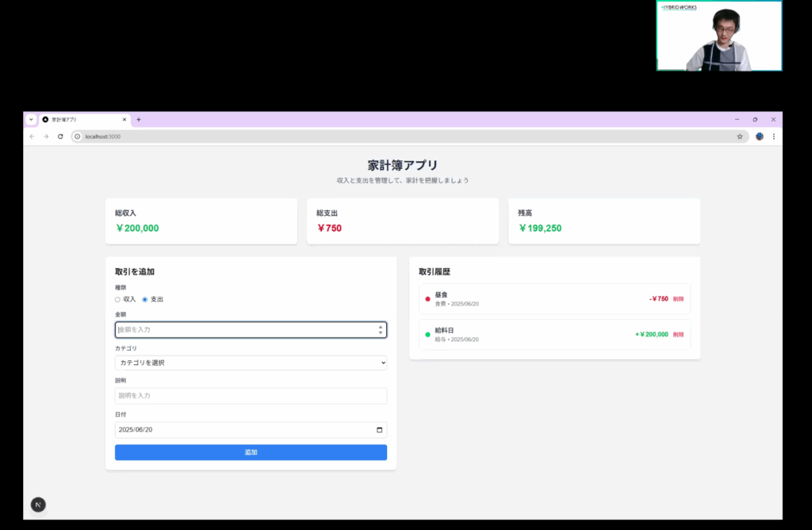The width and height of the screenshot is (812, 530).
Task: Select the 収入 radio button
Action: point(117,299)
